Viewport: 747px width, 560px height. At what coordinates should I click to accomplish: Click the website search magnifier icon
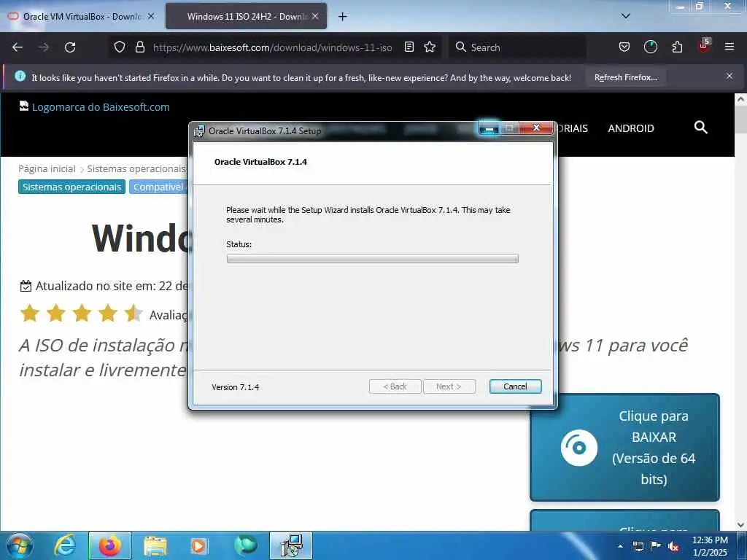701,127
